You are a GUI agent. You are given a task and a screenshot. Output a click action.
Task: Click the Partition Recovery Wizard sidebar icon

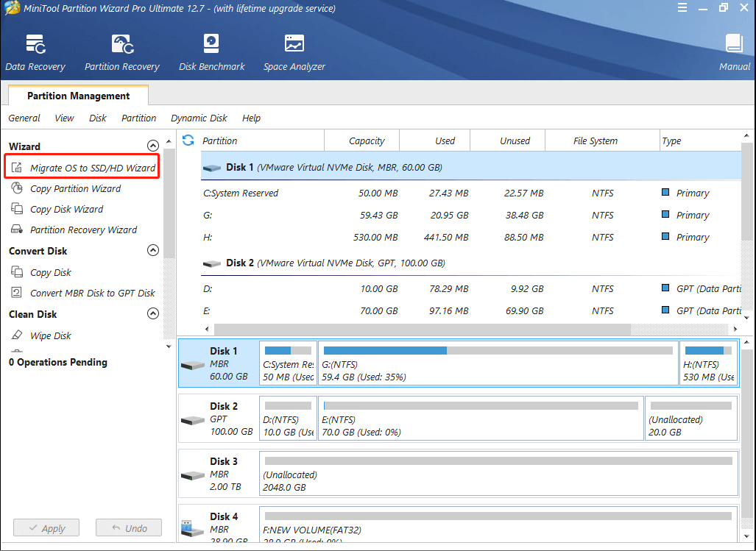[17, 230]
